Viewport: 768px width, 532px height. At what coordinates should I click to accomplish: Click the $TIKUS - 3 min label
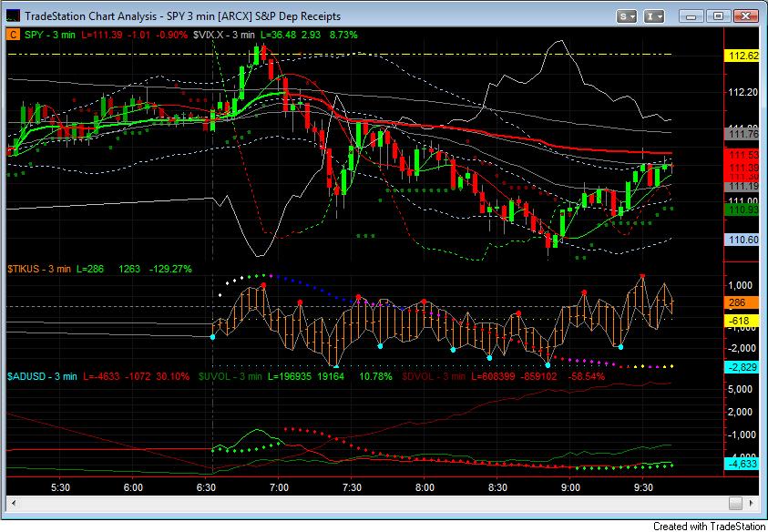(x=39, y=269)
